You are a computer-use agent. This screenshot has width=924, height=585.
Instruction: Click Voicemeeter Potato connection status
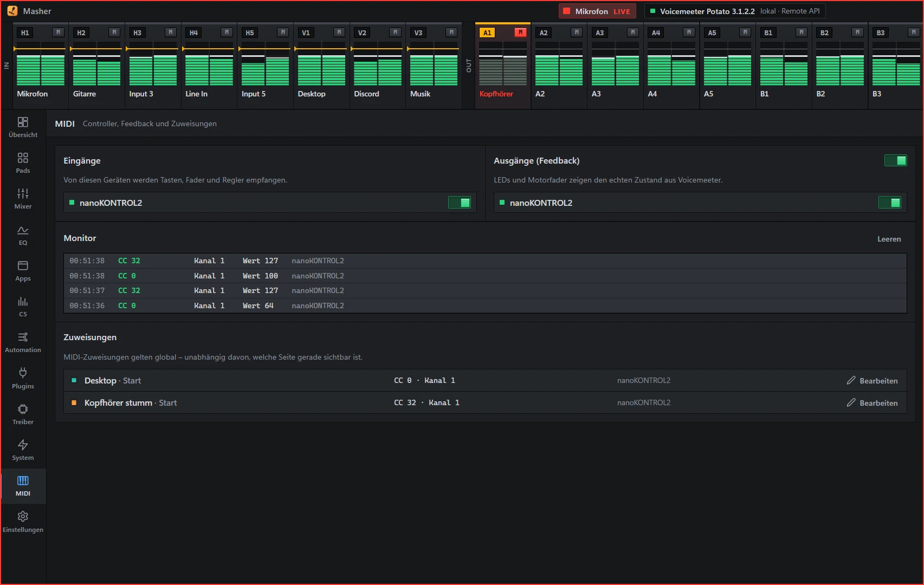735,11
